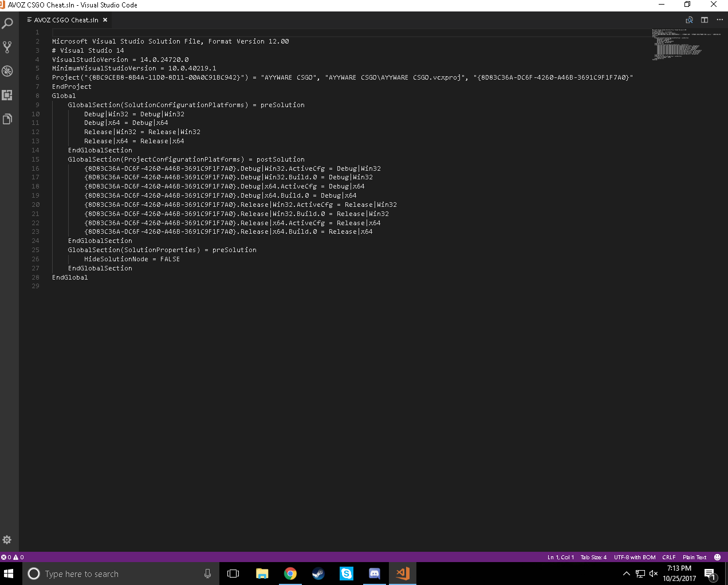Select the AVOZ CSGO Cheat.sln editor tab
Screen dimensions: 728x585
coord(67,20)
